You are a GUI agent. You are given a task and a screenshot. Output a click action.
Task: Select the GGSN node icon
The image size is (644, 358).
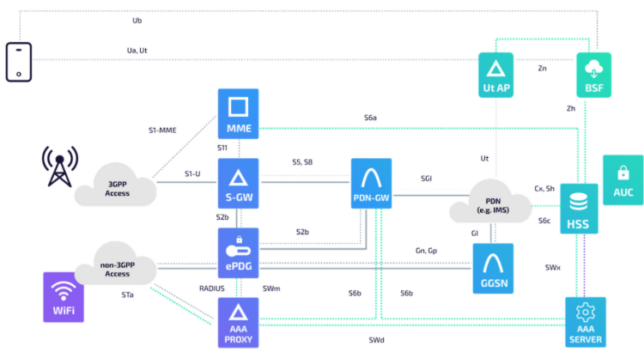(x=493, y=269)
